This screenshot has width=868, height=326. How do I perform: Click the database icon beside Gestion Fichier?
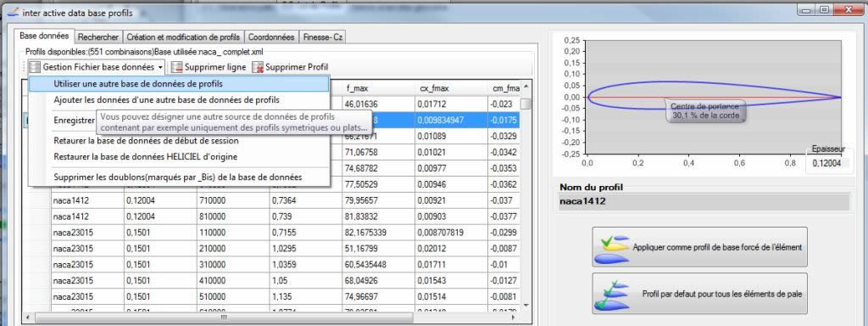point(35,67)
